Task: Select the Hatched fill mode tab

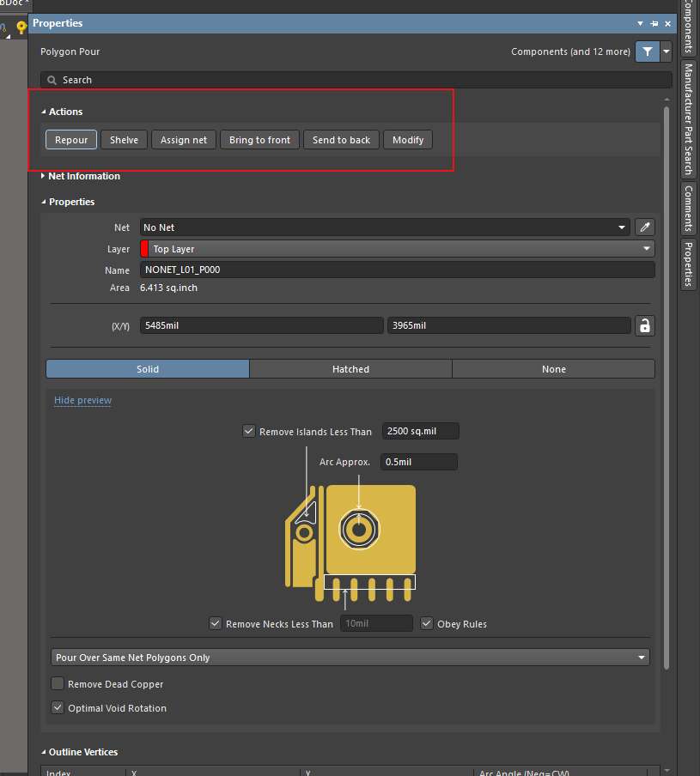Action: (x=350, y=369)
